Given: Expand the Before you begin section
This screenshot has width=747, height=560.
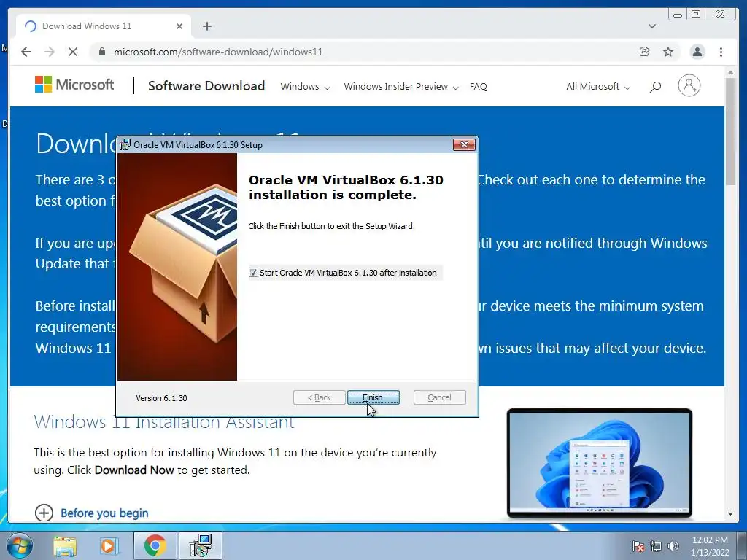Looking at the screenshot, I should tap(91, 513).
